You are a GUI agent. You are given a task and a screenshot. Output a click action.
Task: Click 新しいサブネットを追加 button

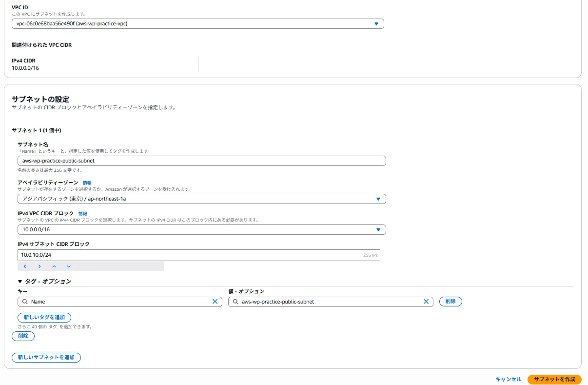point(46,357)
